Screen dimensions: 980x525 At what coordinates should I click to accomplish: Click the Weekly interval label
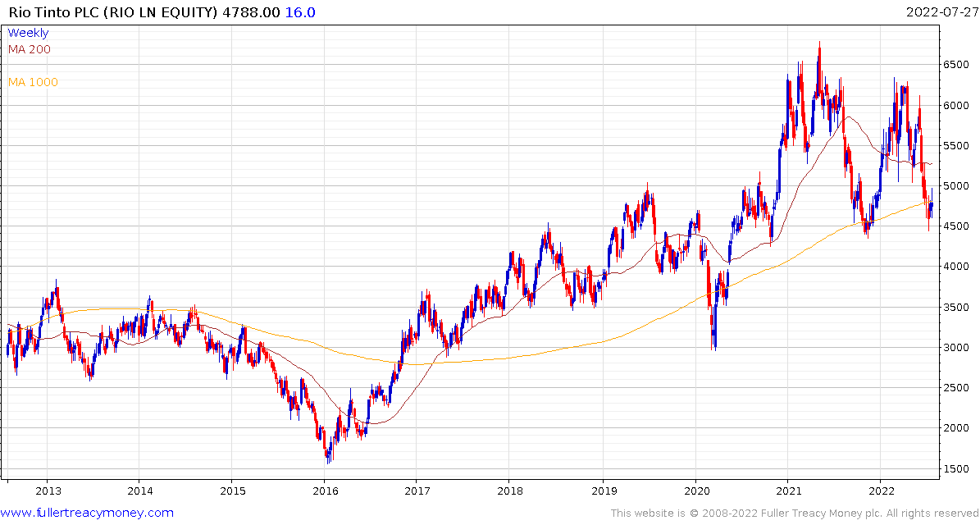tap(28, 33)
